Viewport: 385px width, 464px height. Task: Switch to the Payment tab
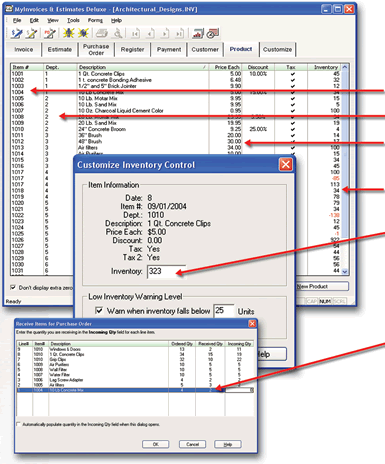169,49
